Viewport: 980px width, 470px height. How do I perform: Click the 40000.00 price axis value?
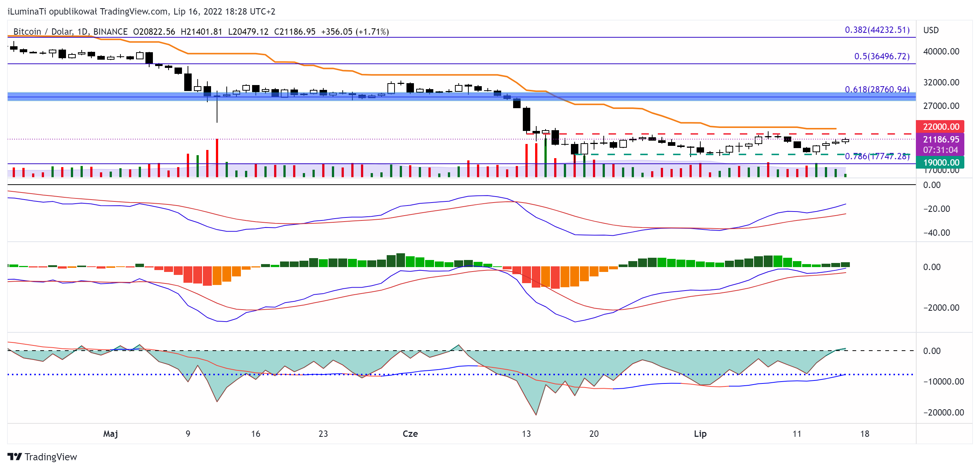coord(941,51)
